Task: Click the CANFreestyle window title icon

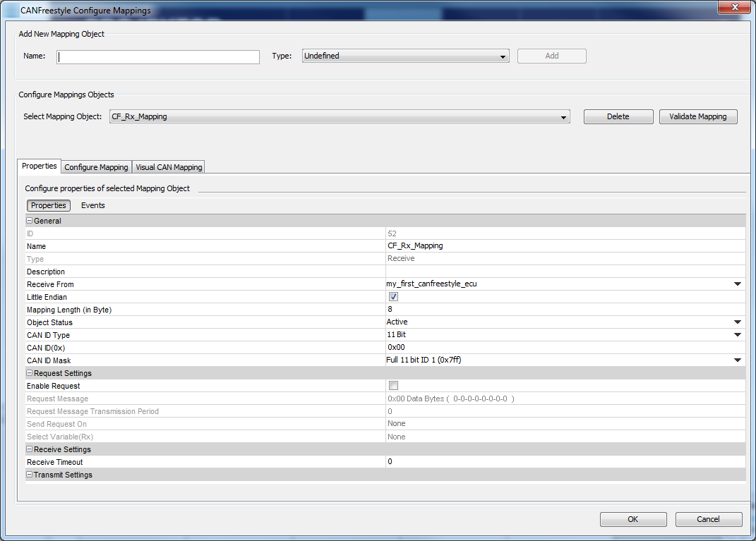Action: click(x=10, y=11)
